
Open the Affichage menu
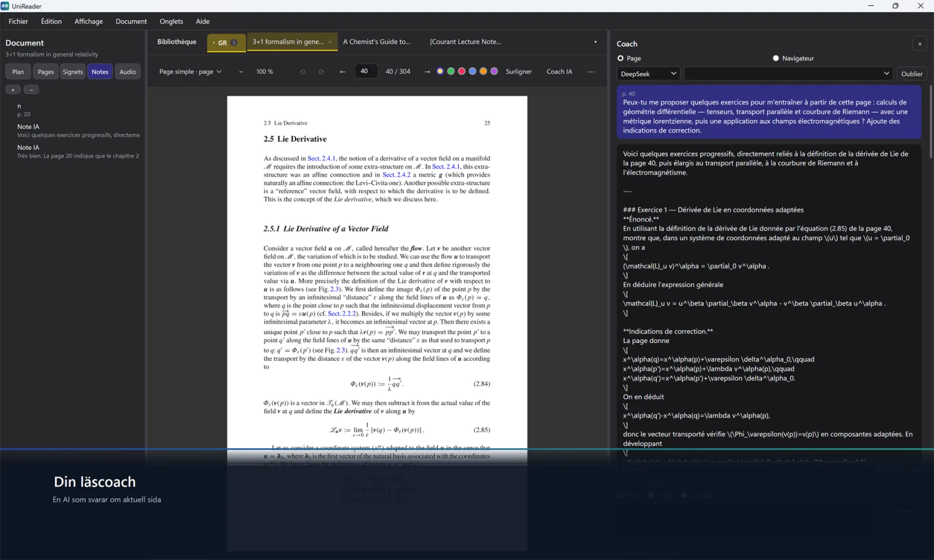coord(89,22)
